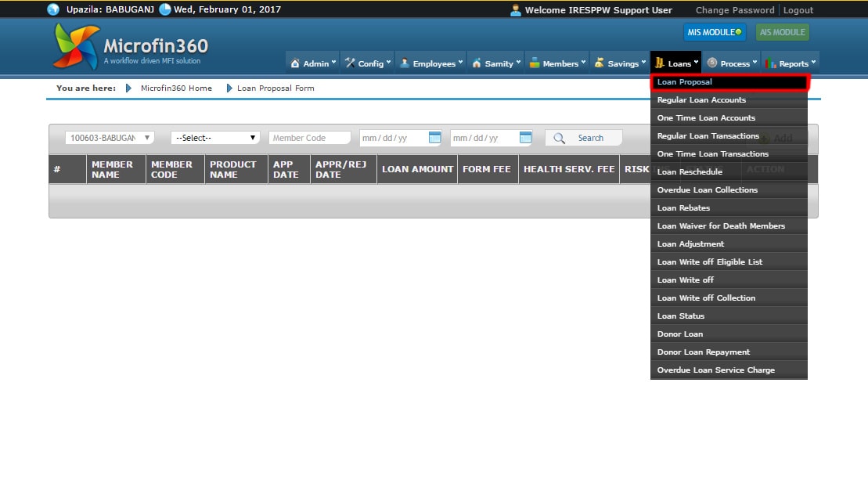Click the home icon in the Admin menu
Screen dimensions: 868x480
295,63
